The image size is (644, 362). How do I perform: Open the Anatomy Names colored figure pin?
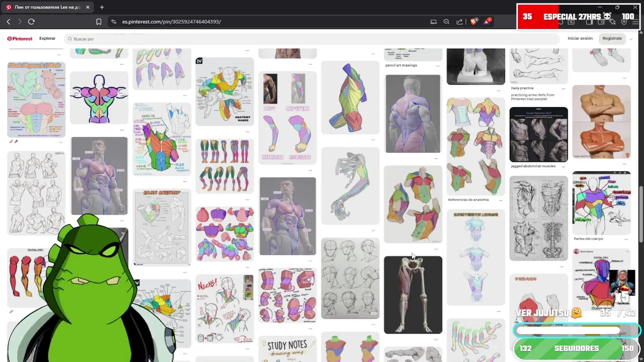225,91
